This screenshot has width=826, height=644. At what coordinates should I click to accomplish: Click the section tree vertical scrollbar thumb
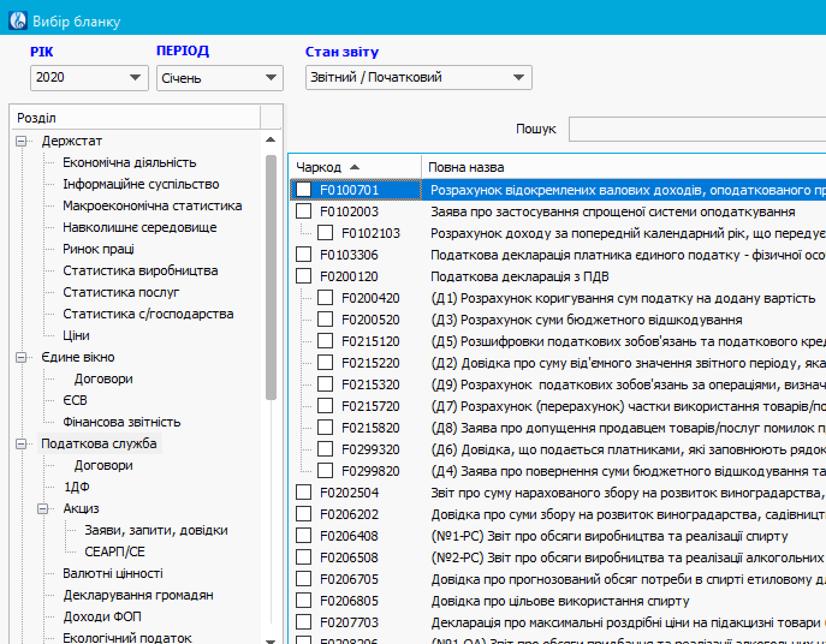click(x=271, y=276)
